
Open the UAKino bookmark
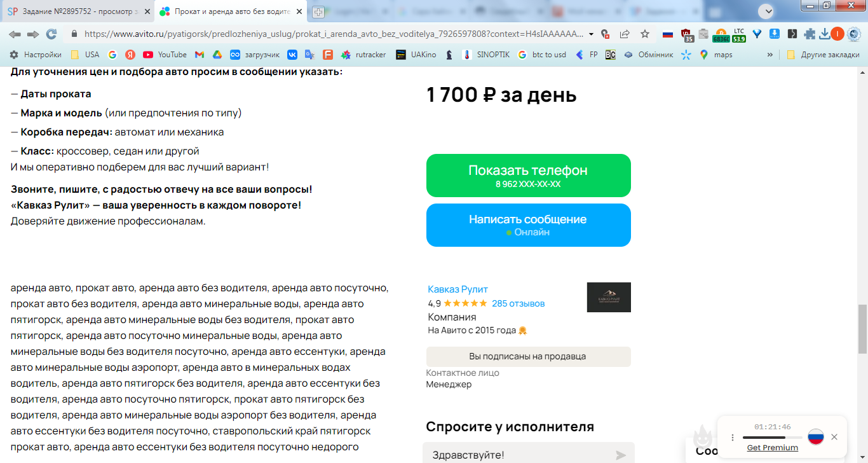(416, 55)
